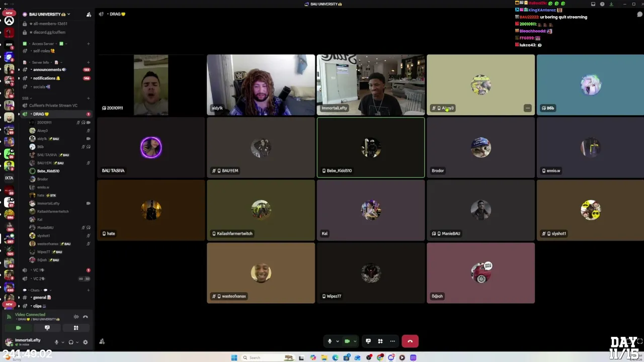Open the Windows Start menu

[x=234, y=357]
